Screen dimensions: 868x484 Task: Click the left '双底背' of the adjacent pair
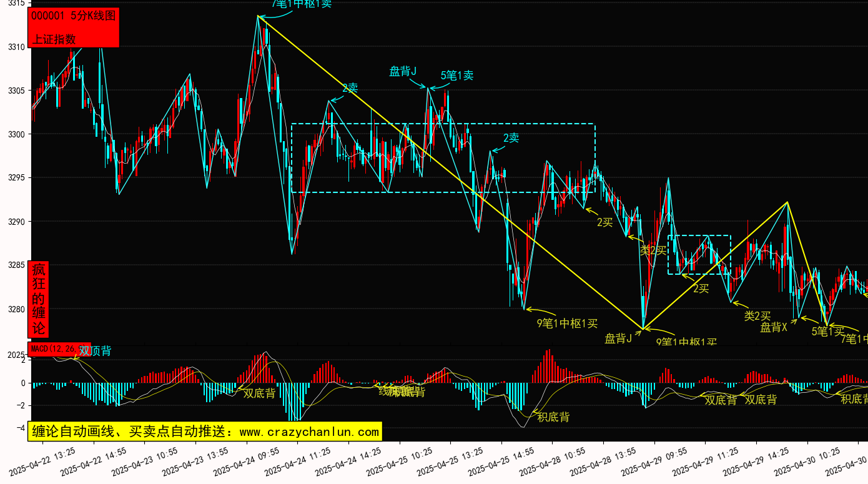pos(721,400)
